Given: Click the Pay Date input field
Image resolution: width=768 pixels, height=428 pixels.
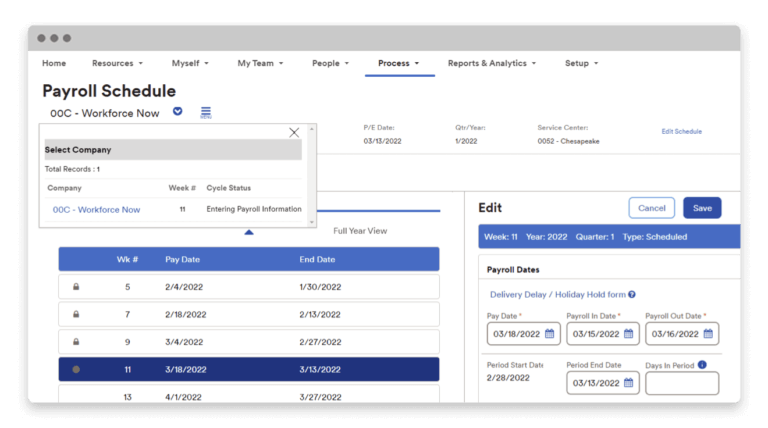Looking at the screenshot, I should point(524,334).
